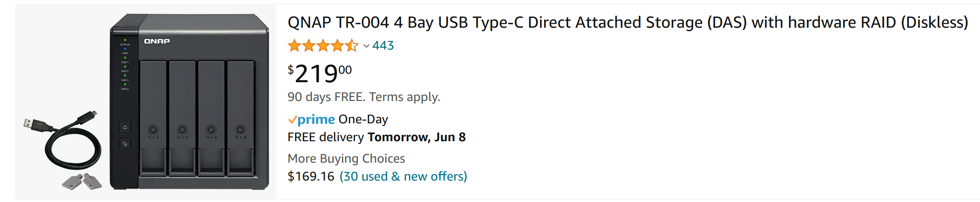
Task: Click the QNAP logo on the device image
Action: (157, 41)
